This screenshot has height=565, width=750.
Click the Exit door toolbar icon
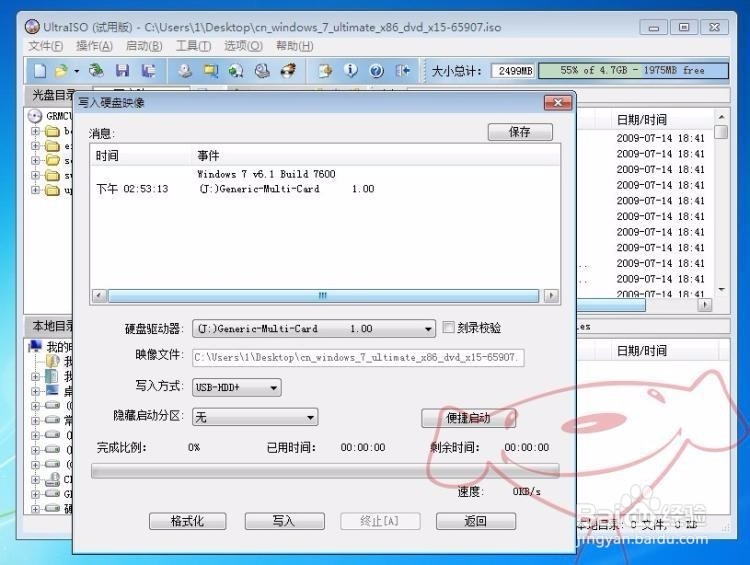point(403,71)
